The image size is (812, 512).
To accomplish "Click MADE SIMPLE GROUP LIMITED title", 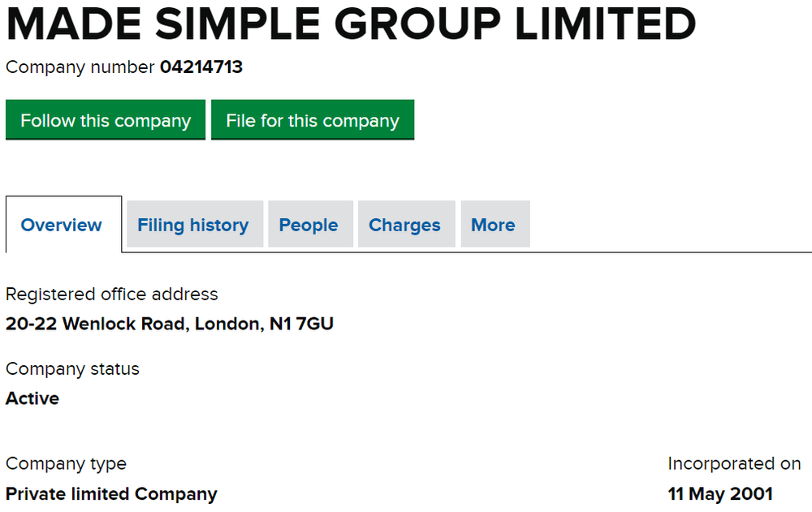I will 349,25.
